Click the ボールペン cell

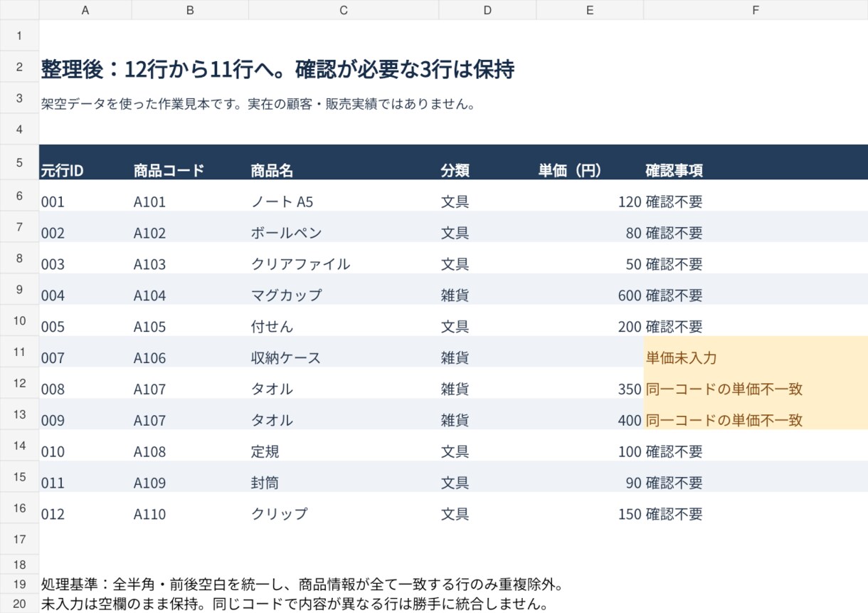344,227
